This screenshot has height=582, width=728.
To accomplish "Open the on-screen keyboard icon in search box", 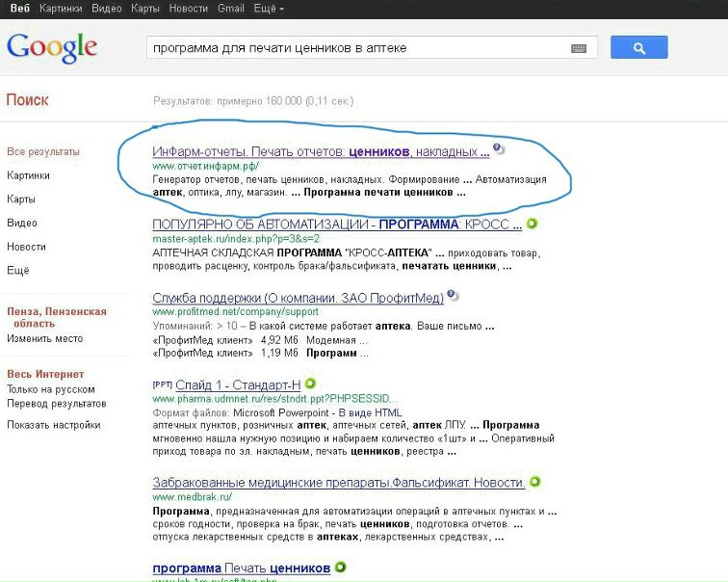I will (x=579, y=48).
